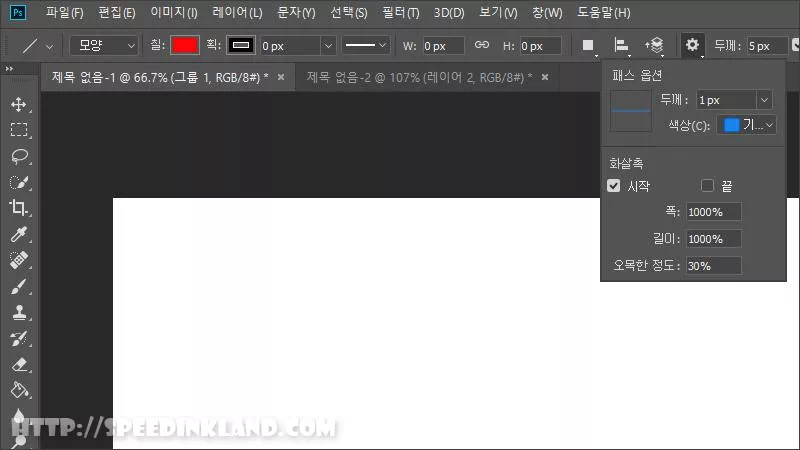This screenshot has width=800, height=450.
Task: Click the W: width input field
Action: pyautogui.click(x=443, y=46)
